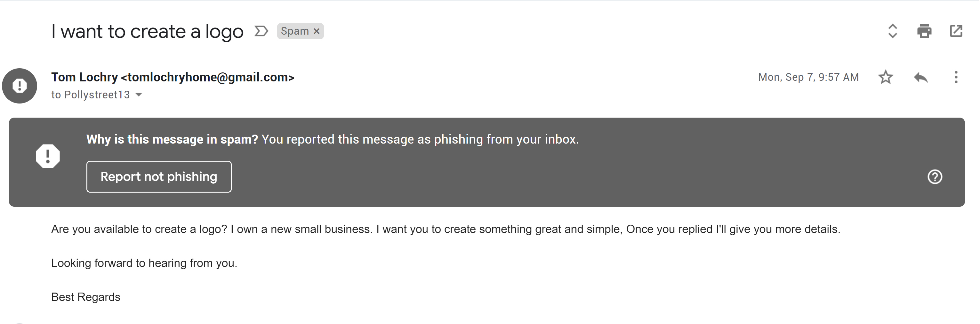Open the More options menu
Image resolution: width=980 pixels, height=324 pixels.
pos(956,77)
